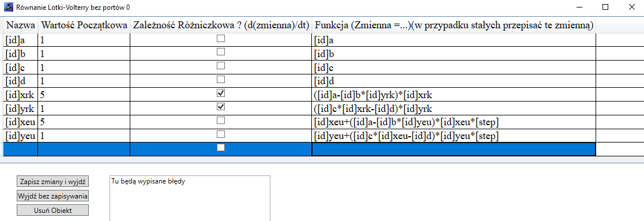
Task: Click empty function cell in new row
Action: tap(453, 149)
